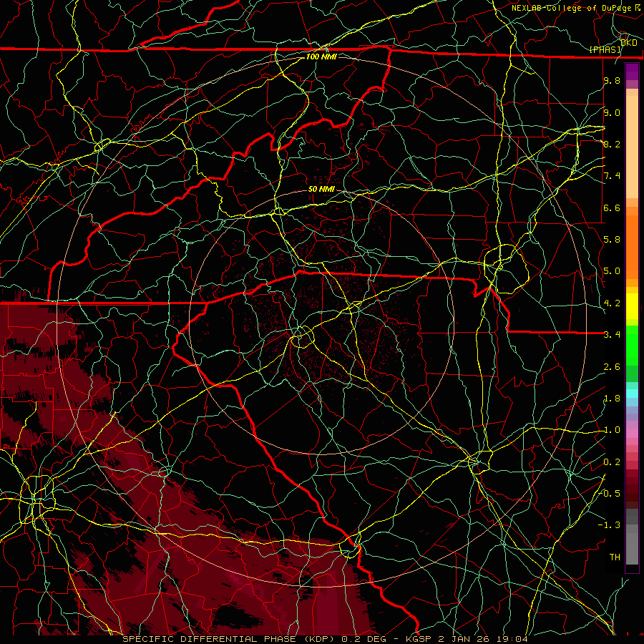
Task: Click the 5.0 value on the color scale
Action: click(612, 271)
